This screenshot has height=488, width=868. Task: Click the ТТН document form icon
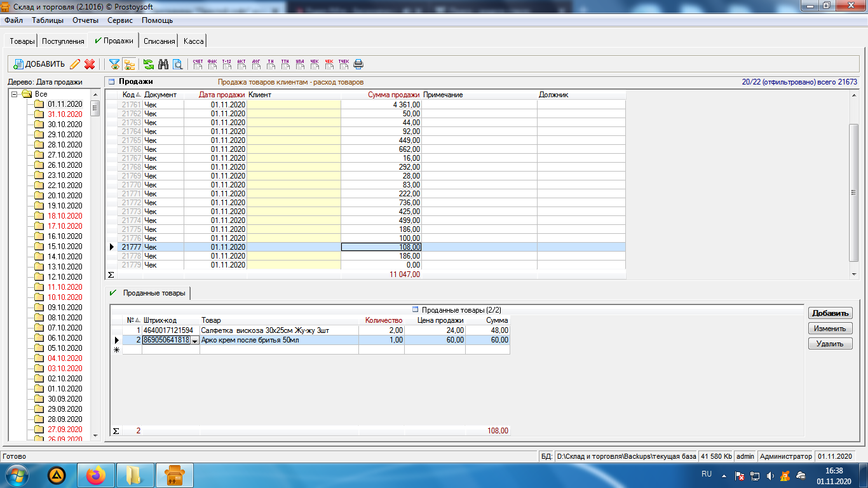point(285,64)
